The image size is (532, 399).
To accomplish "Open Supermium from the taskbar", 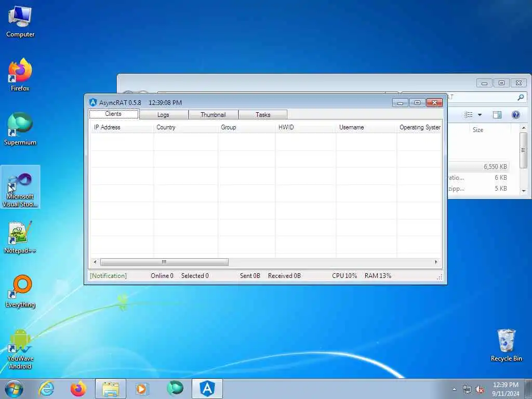I will tap(175, 389).
